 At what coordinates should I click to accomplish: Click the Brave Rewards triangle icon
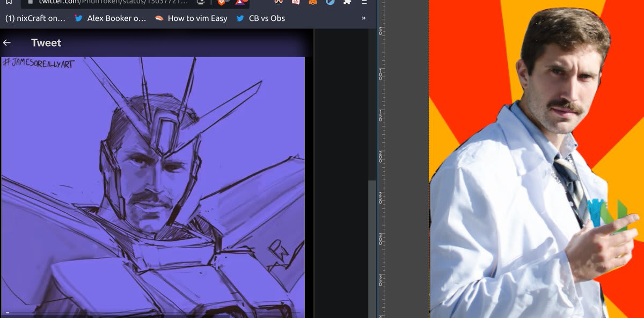tap(240, 2)
